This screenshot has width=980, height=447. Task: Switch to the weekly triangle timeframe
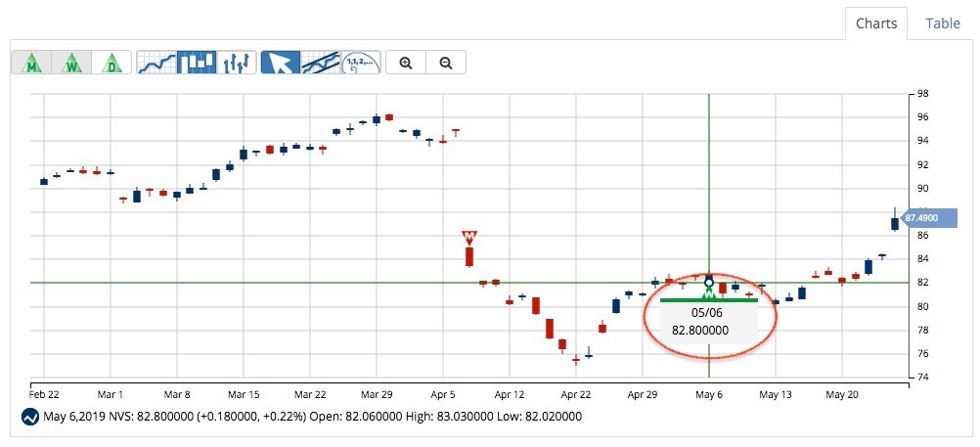click(x=72, y=63)
